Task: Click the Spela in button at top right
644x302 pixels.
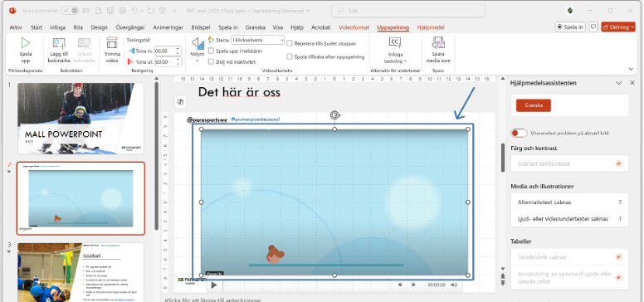Action: (x=570, y=27)
